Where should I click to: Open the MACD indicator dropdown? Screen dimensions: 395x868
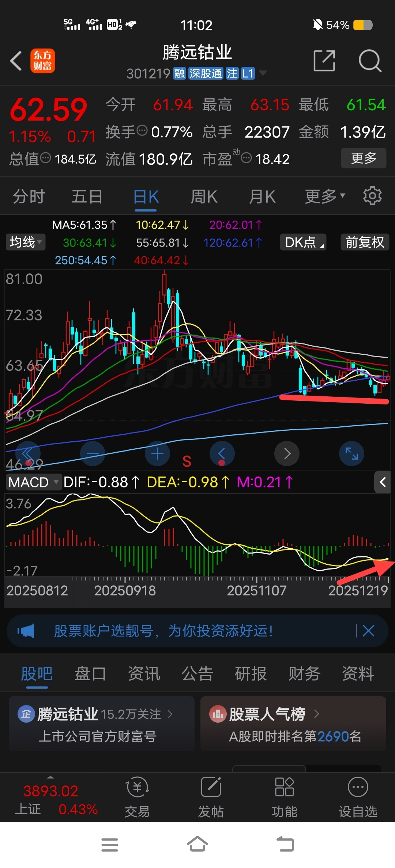33,482
